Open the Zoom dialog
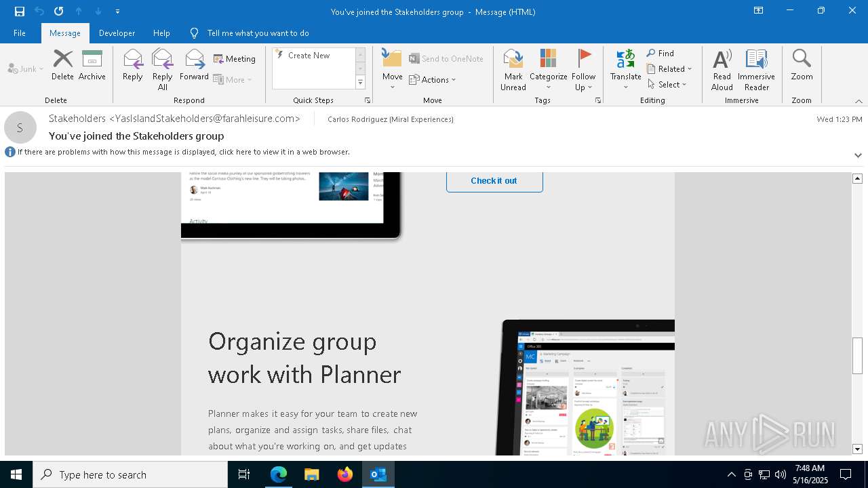868x488 pixels. click(x=802, y=65)
